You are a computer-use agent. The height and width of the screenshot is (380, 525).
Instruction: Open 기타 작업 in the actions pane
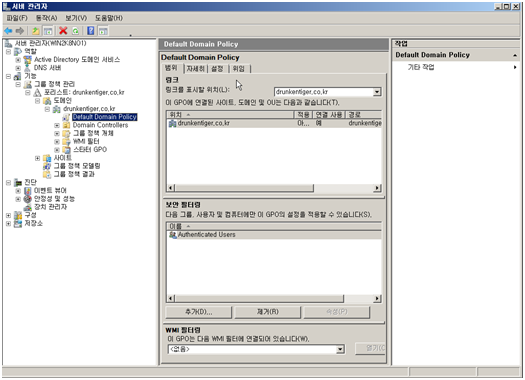[421, 67]
